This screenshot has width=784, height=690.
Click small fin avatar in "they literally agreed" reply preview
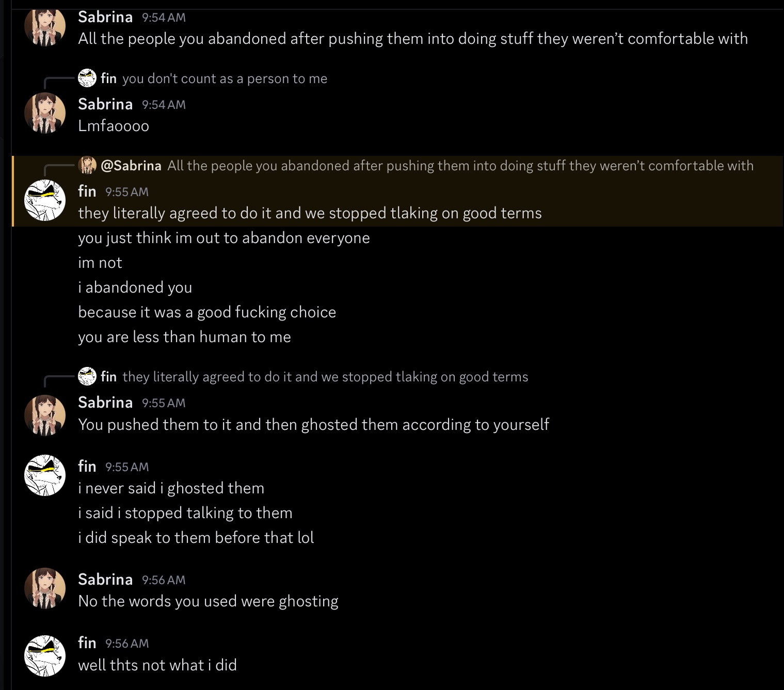(x=87, y=376)
